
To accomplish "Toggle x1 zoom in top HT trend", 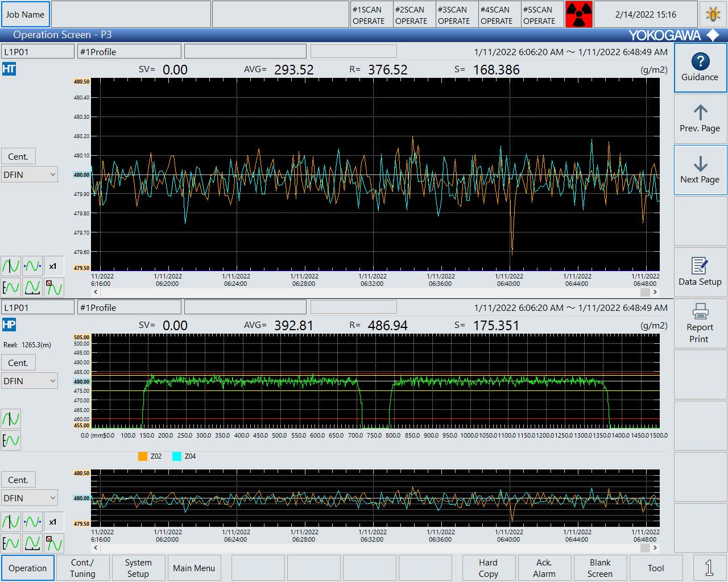I will point(53,266).
